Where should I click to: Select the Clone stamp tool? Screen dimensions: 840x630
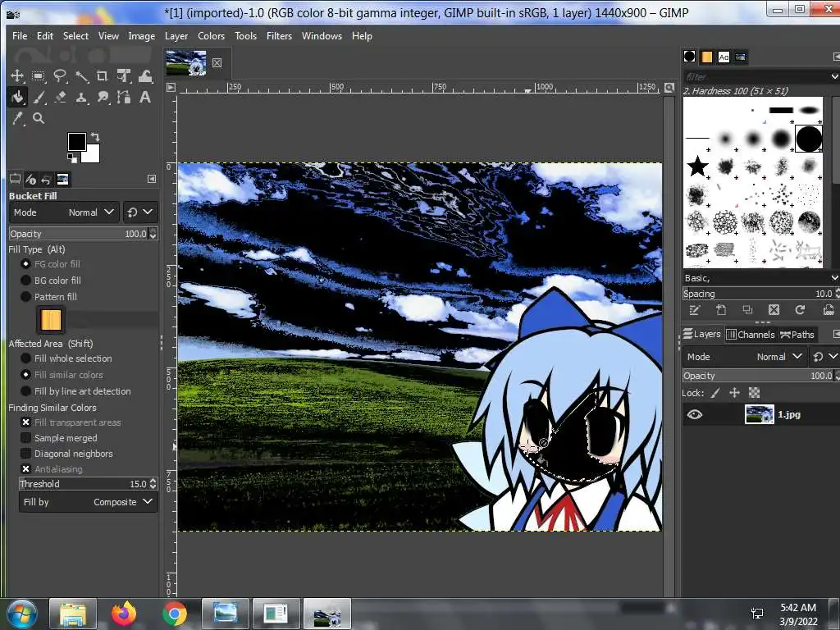81,97
